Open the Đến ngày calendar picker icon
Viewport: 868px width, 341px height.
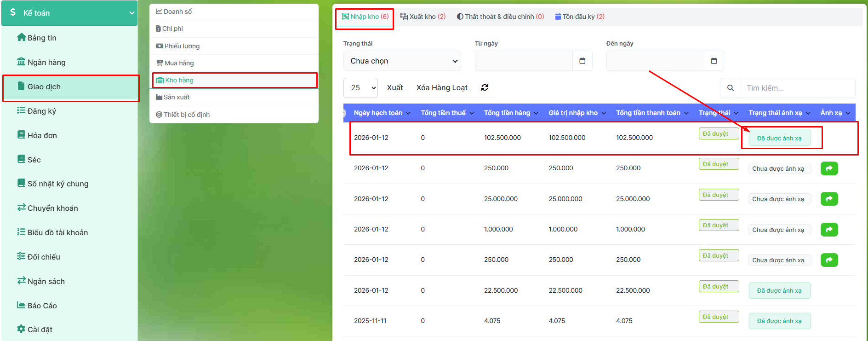714,61
